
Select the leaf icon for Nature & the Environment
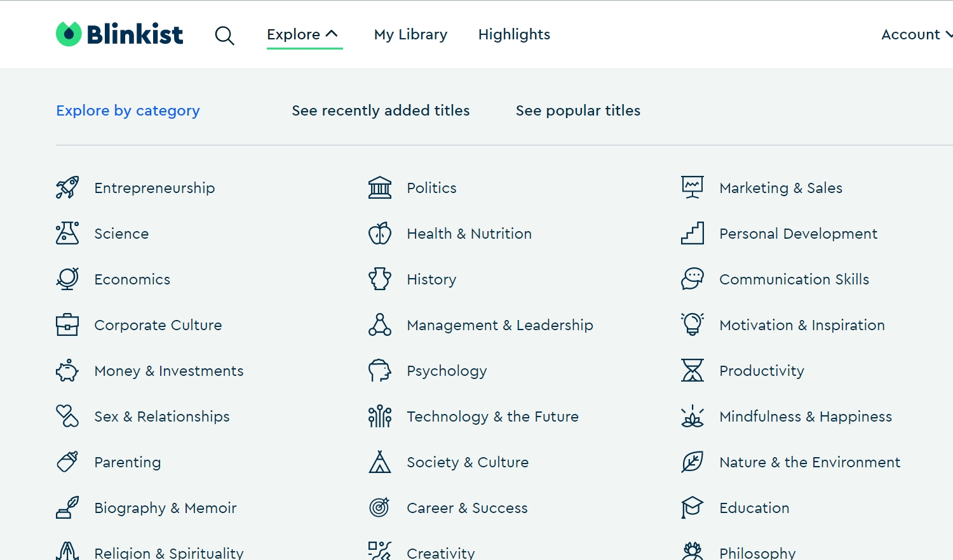click(693, 462)
